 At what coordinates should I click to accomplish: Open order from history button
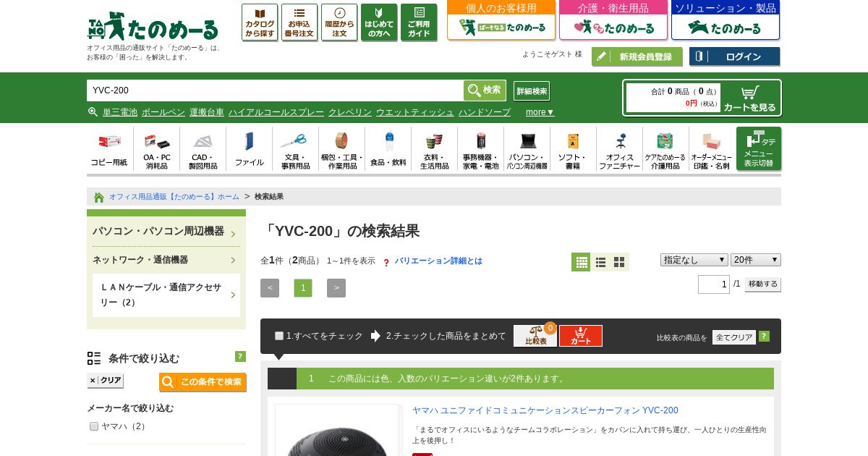pos(339,22)
